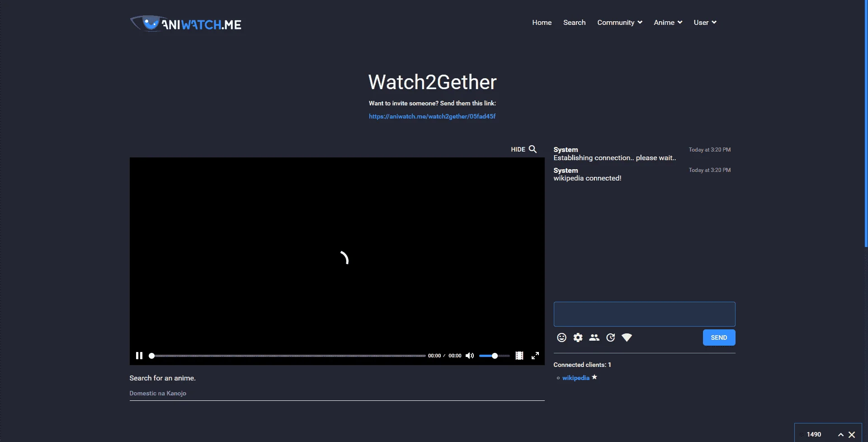Click the video progress bar

tap(288, 356)
